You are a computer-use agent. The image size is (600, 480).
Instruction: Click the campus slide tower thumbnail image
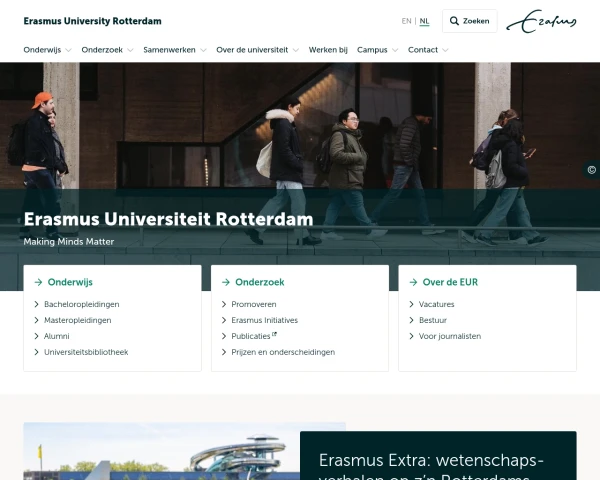coord(184,451)
